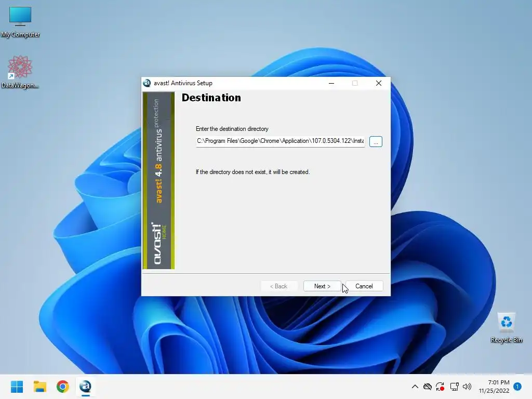The height and width of the screenshot is (399, 532).
Task: Focus the destination directory path field
Action: click(280, 141)
